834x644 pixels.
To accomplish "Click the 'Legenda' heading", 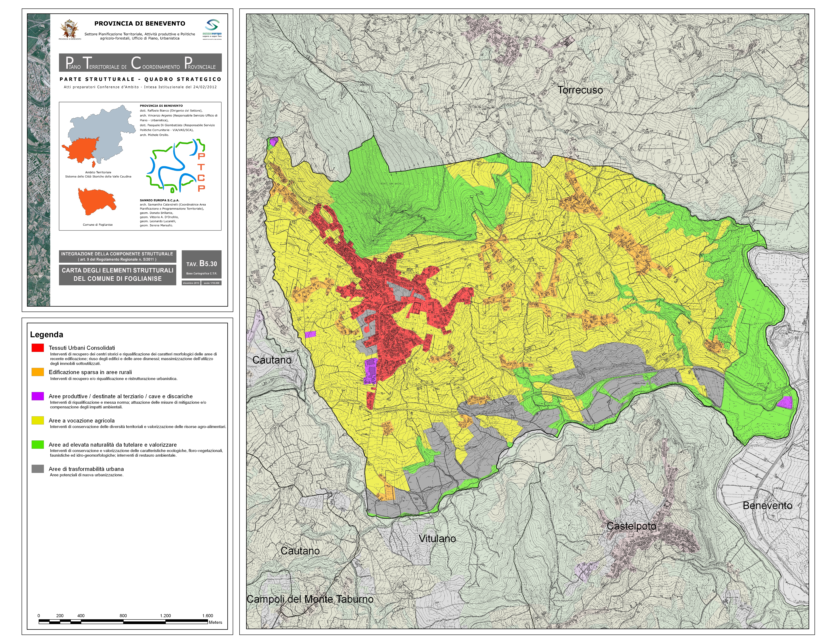I will (47, 335).
